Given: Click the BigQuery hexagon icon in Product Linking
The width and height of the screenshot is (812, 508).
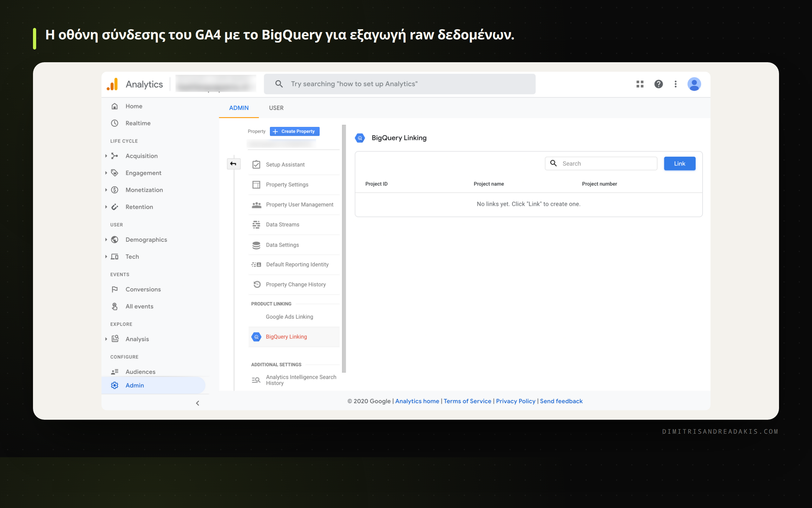Looking at the screenshot, I should pos(256,337).
